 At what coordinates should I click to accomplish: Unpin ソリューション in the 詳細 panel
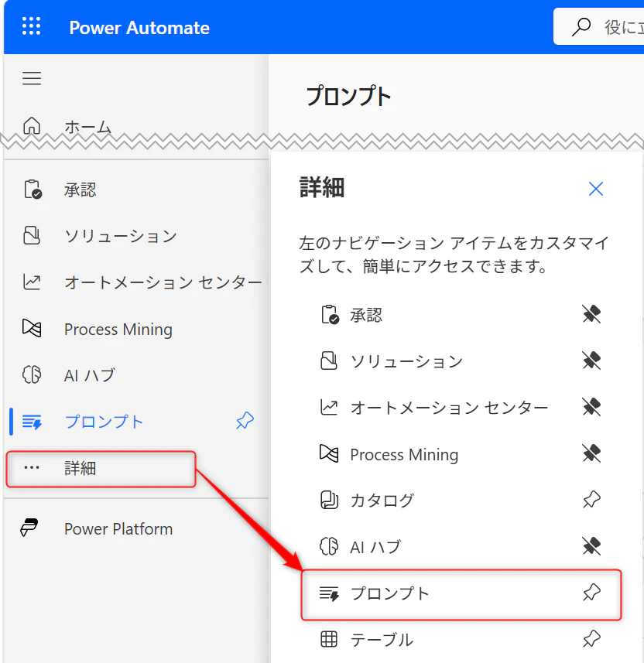591,361
